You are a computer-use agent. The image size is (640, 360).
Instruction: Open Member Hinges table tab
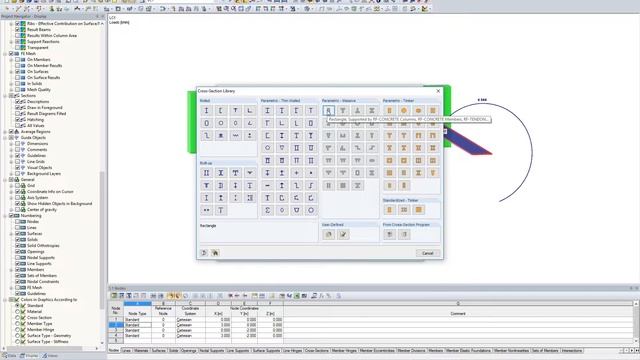(x=344, y=351)
